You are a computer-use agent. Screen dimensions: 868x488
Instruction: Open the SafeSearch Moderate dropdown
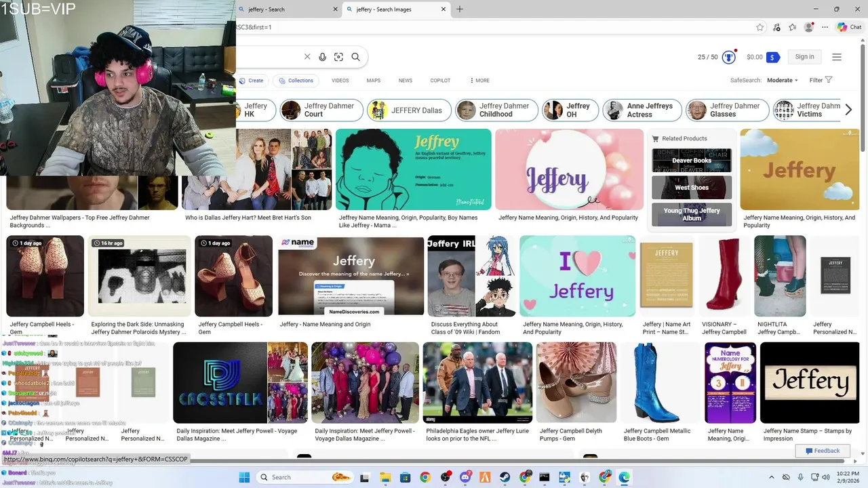point(783,80)
